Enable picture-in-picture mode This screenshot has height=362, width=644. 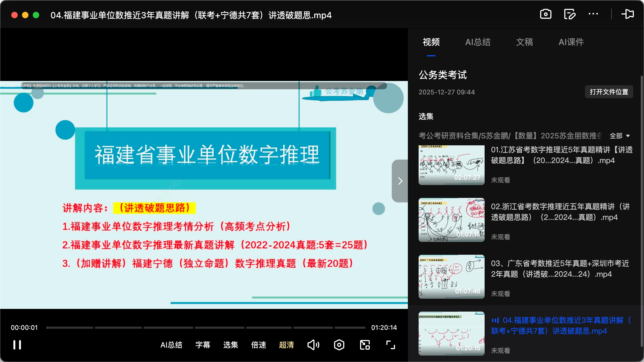point(364,345)
